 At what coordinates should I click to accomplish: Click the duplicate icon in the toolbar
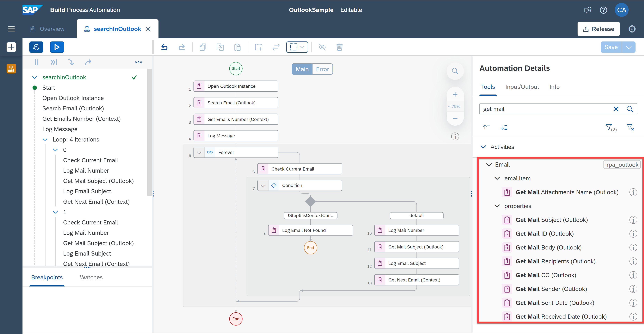pyautogui.click(x=220, y=47)
